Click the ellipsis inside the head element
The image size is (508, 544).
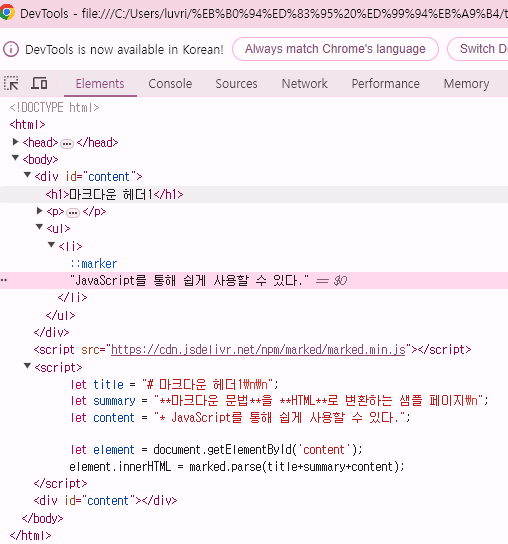(67, 143)
